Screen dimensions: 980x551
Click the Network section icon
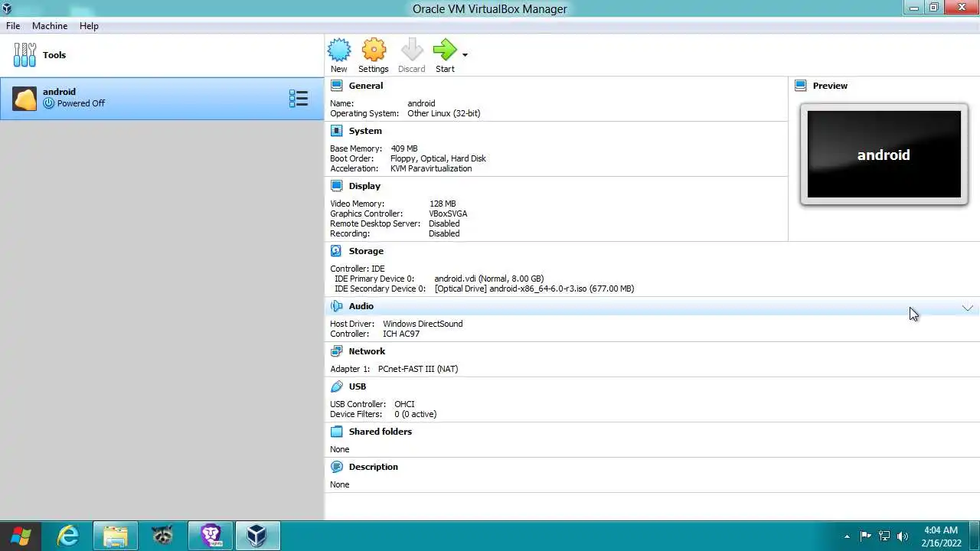[336, 351]
